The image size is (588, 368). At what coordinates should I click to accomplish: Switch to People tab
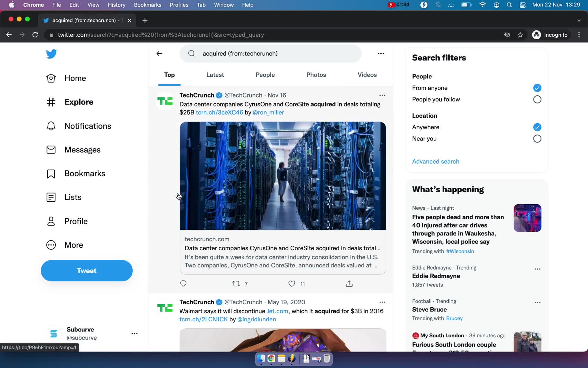click(265, 75)
